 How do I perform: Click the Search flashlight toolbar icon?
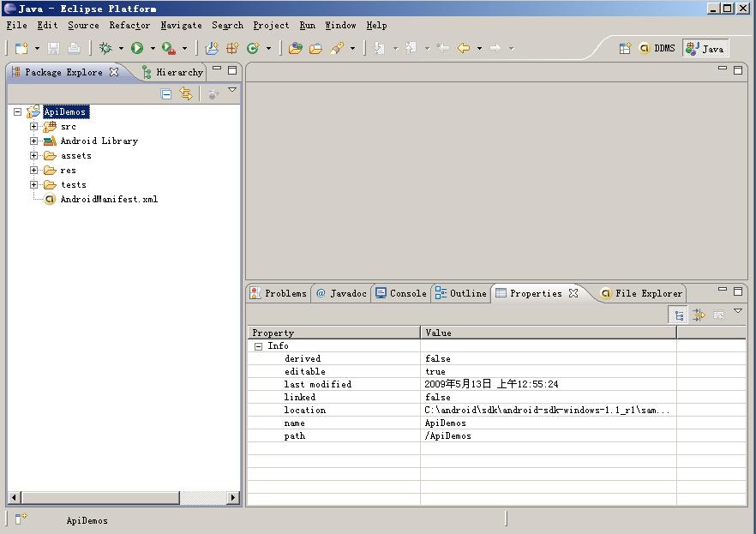[x=337, y=48]
